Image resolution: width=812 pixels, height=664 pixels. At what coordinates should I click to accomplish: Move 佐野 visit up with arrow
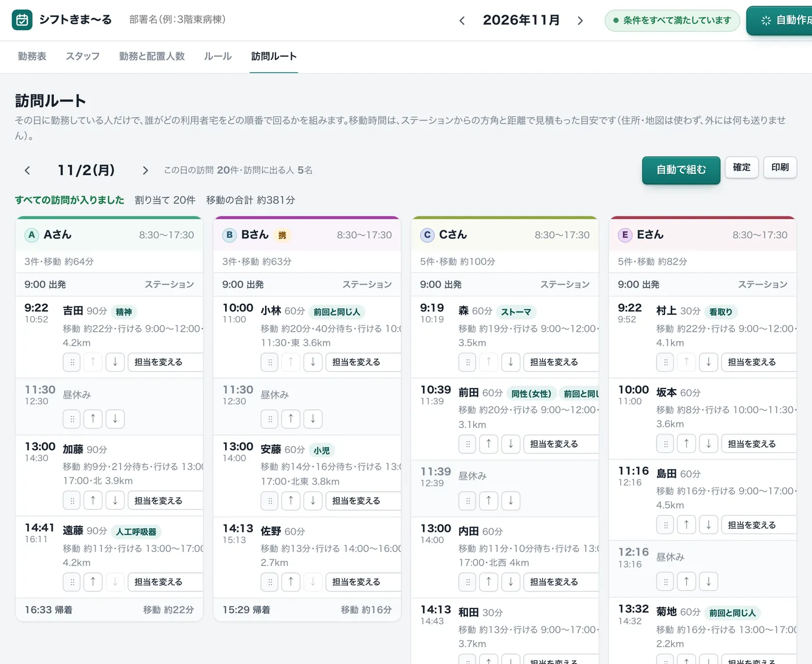(x=291, y=582)
